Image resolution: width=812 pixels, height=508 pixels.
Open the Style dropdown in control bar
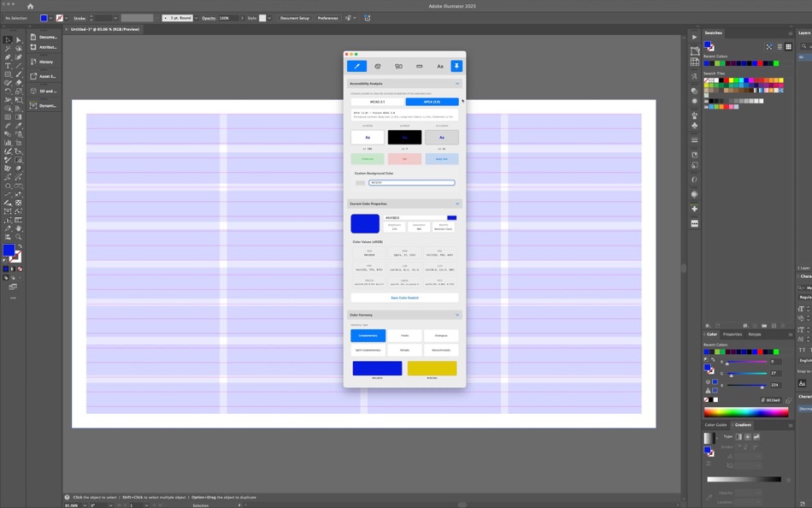click(269, 18)
